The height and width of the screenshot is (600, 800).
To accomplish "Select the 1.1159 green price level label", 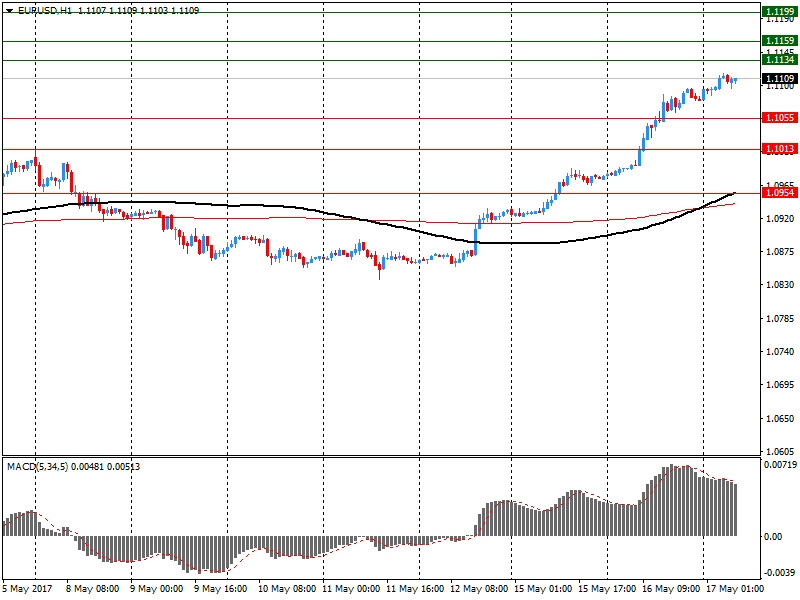I will (x=780, y=40).
